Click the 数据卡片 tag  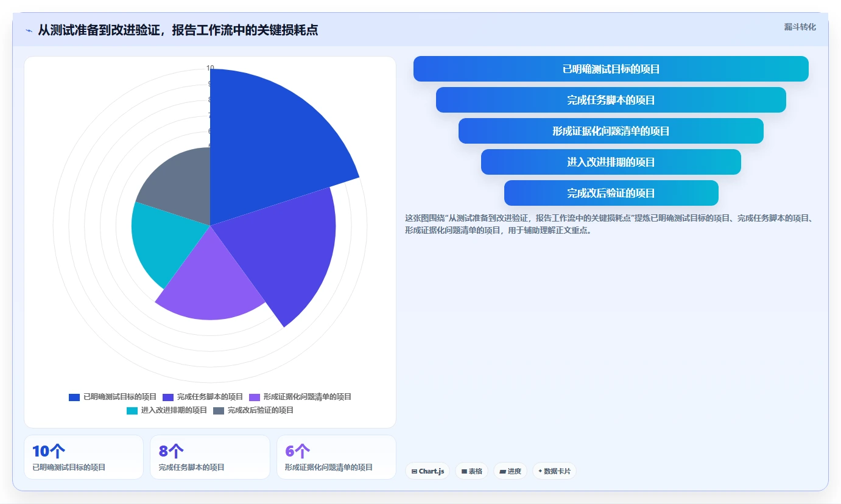[x=554, y=471]
